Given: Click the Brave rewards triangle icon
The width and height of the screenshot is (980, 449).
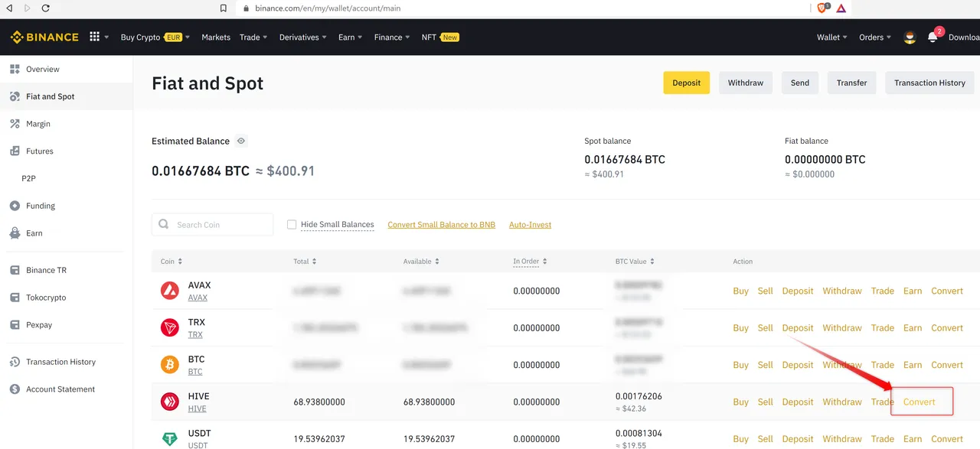Looking at the screenshot, I should point(841,8).
